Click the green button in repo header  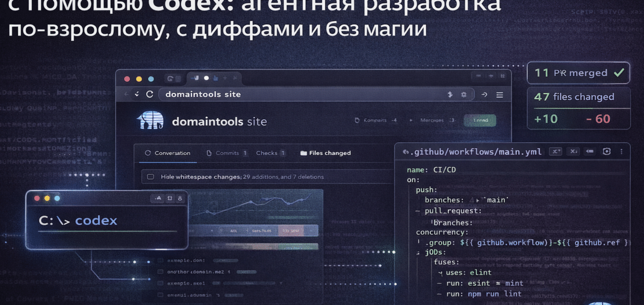(480, 120)
